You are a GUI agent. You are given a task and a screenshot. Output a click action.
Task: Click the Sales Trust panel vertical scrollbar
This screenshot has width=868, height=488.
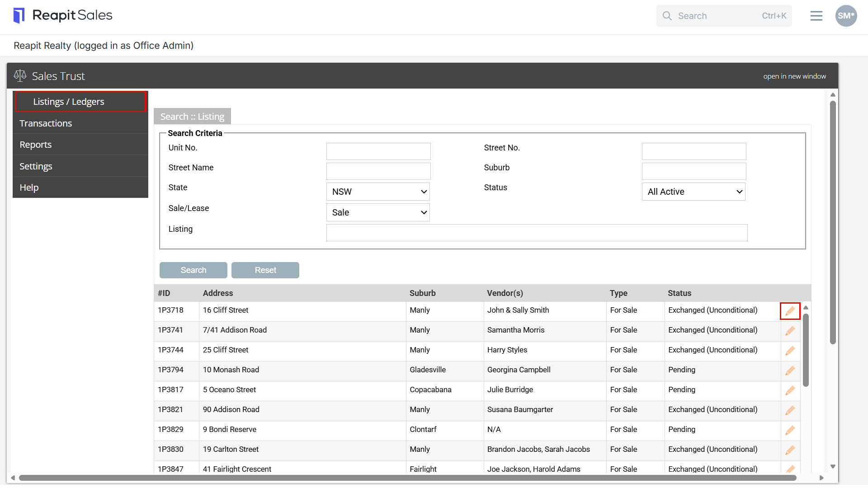[x=833, y=222]
